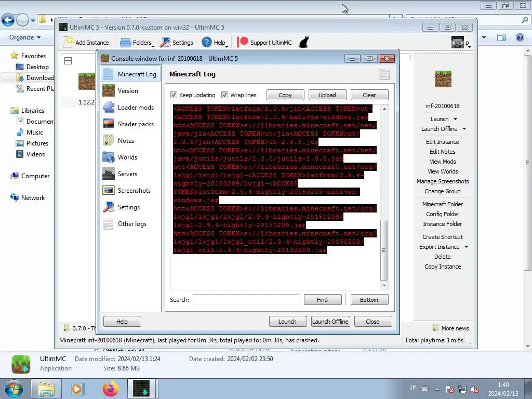Click the Servers page icon
The image size is (532, 399).
[x=109, y=174]
